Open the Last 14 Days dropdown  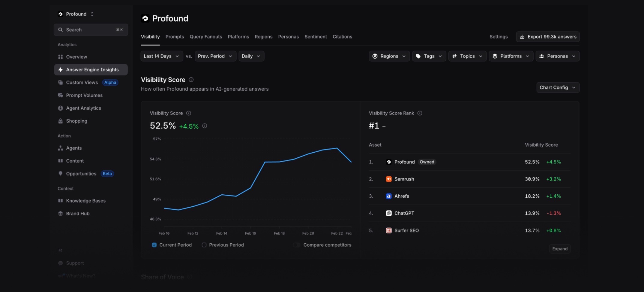[162, 56]
